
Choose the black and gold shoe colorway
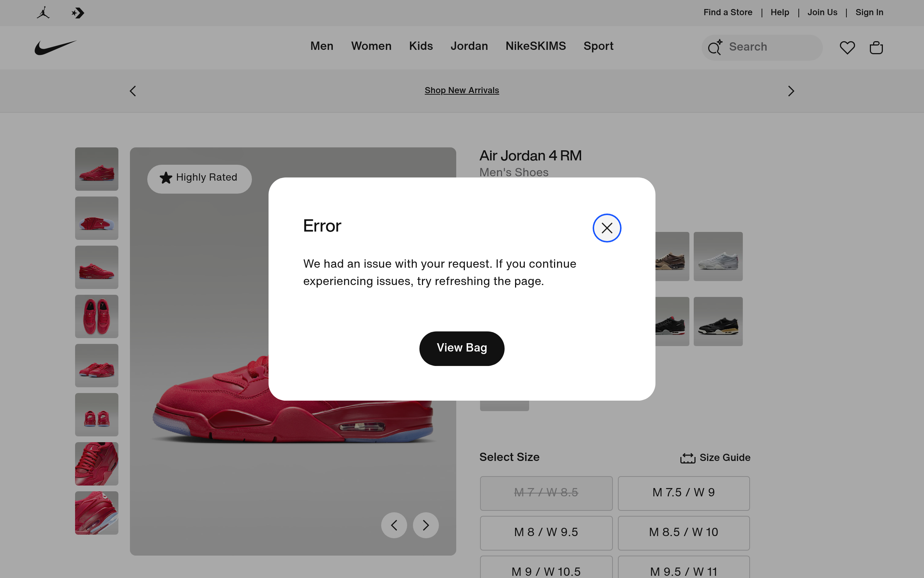point(718,322)
